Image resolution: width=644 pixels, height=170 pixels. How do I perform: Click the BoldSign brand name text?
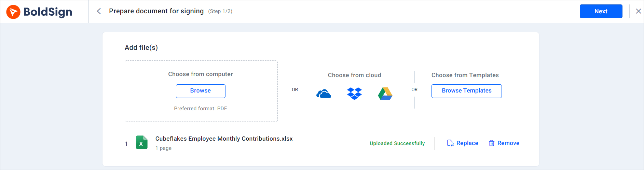[48, 12]
